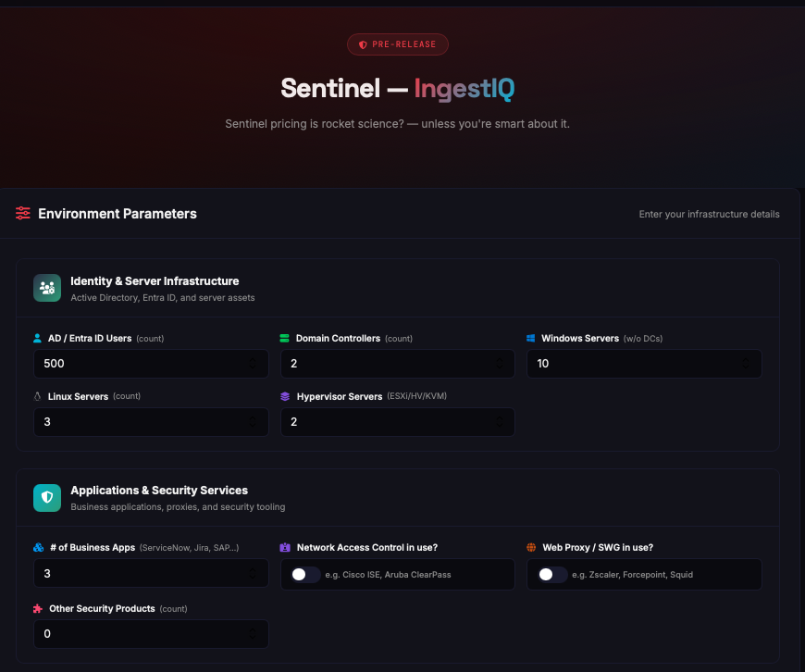Click the Hypervisor Servers layers icon

click(x=285, y=396)
